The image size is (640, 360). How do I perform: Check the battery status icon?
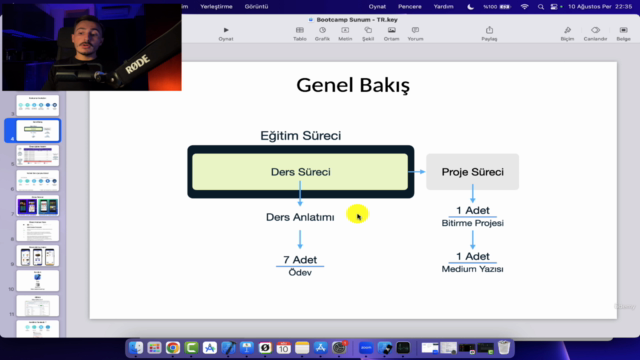tap(504, 7)
